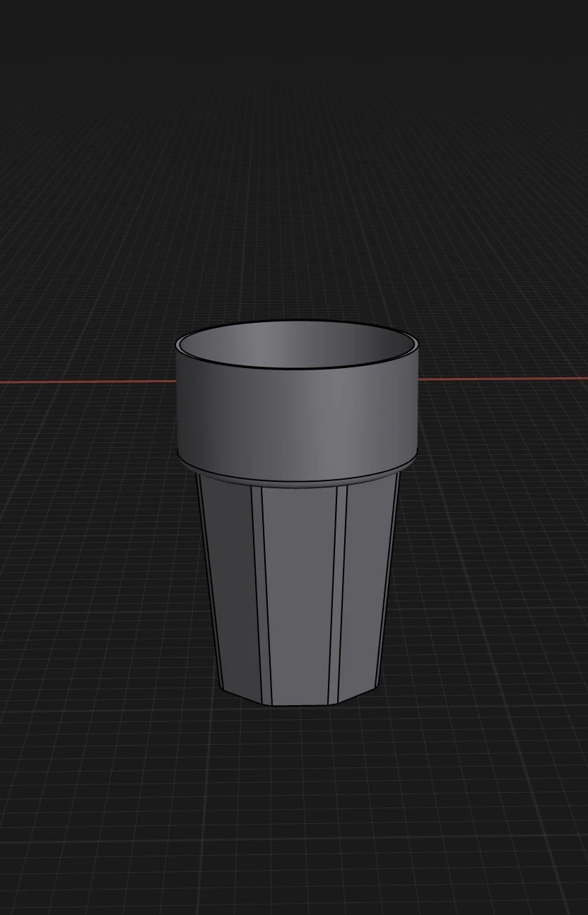
Task: Click the base of the cup
Action: [x=297, y=696]
